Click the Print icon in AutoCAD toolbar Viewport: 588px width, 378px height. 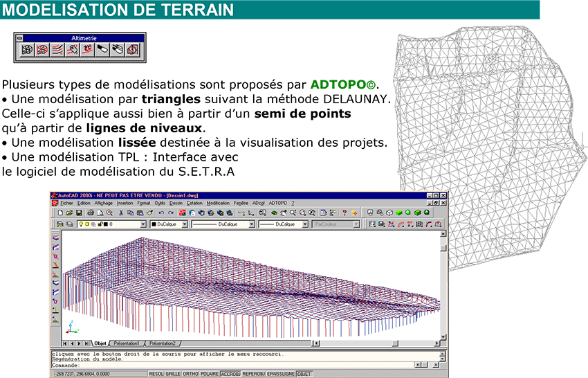pos(91,213)
